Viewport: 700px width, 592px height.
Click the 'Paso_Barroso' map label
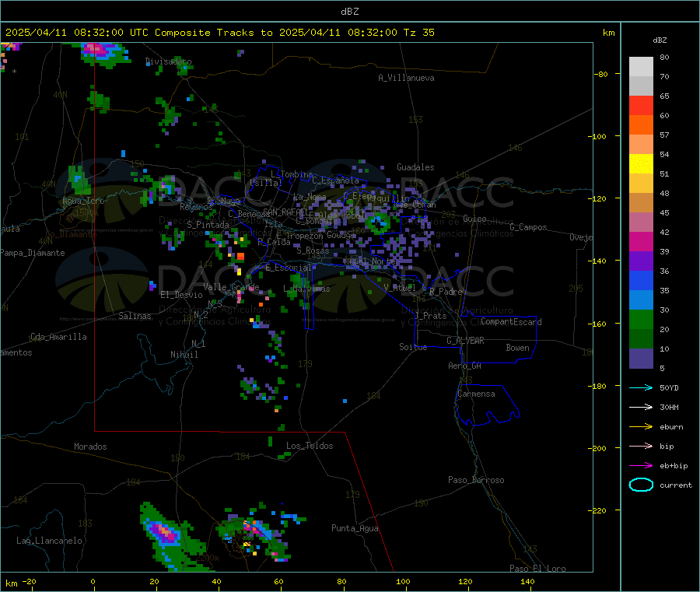click(x=476, y=480)
